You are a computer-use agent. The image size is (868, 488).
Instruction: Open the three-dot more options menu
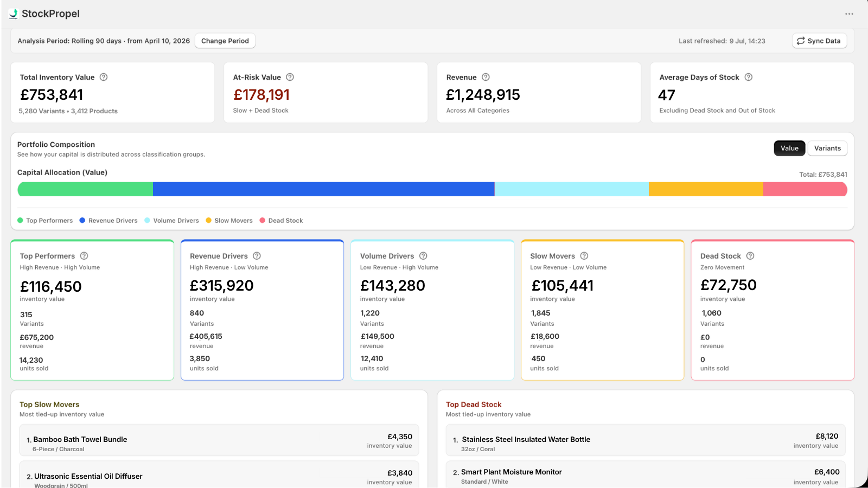click(849, 14)
